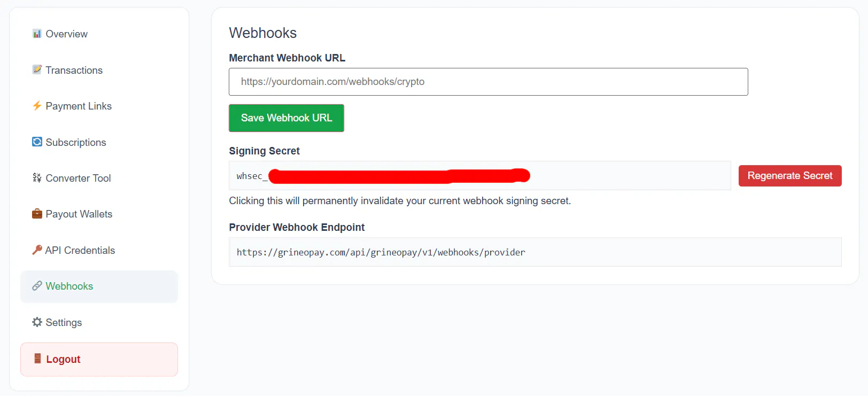Click the Payout Wallets briefcase icon

[x=37, y=214]
